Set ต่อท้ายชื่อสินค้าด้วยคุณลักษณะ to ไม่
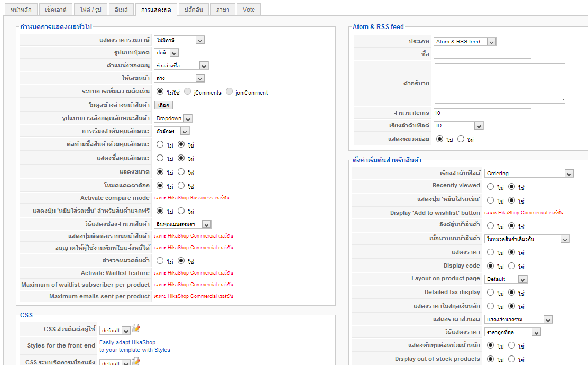The width and height of the screenshot is (588, 365). pyautogui.click(x=160, y=144)
